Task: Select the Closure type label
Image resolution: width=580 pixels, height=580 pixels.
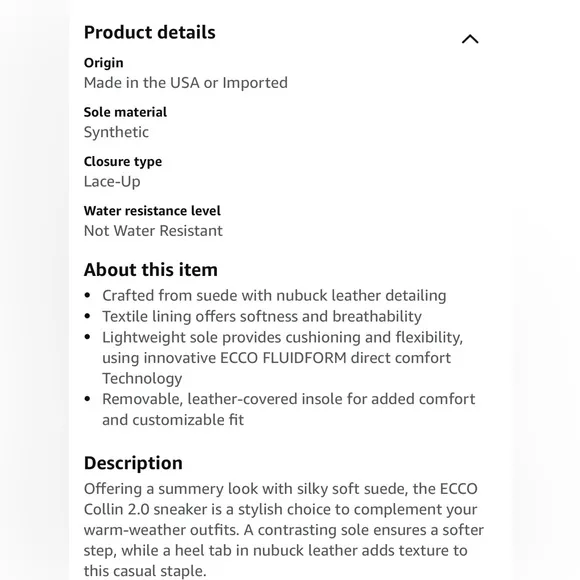Action: coord(123,162)
